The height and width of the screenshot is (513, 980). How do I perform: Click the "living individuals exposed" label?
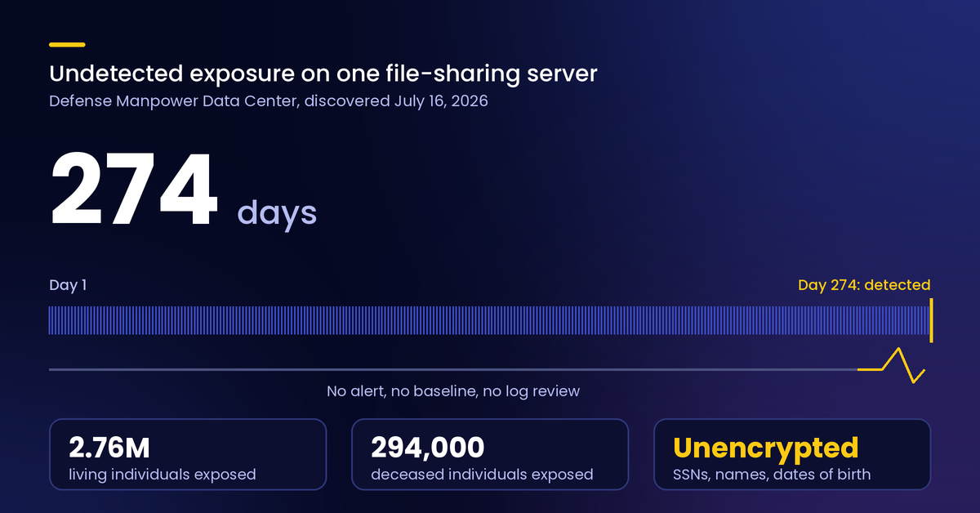pyautogui.click(x=163, y=474)
